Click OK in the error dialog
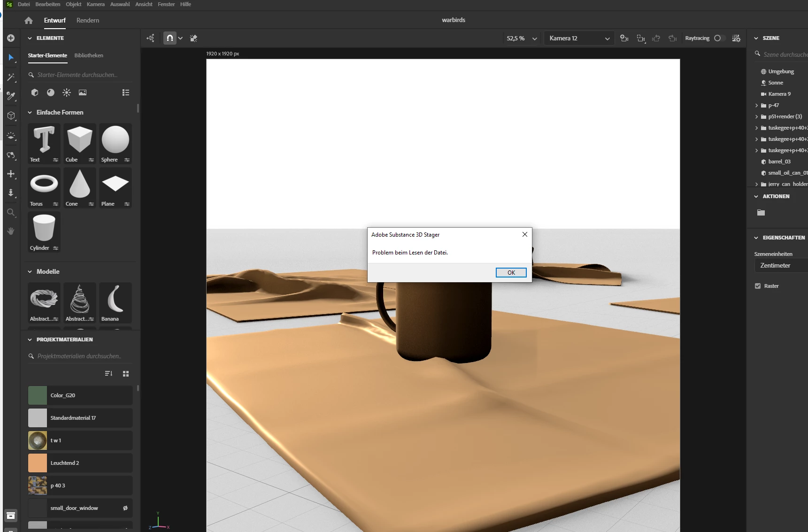808x532 pixels. pos(511,272)
